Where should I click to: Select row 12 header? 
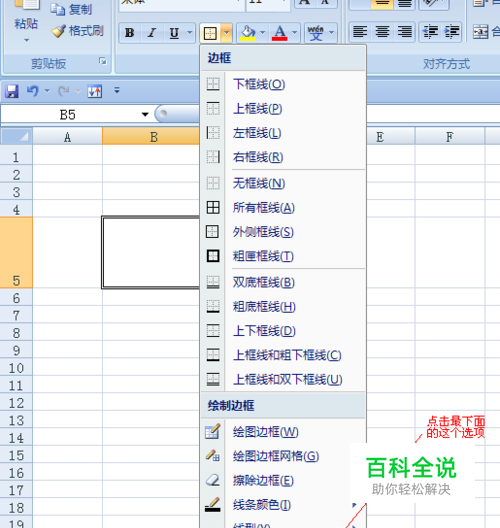coord(16,402)
